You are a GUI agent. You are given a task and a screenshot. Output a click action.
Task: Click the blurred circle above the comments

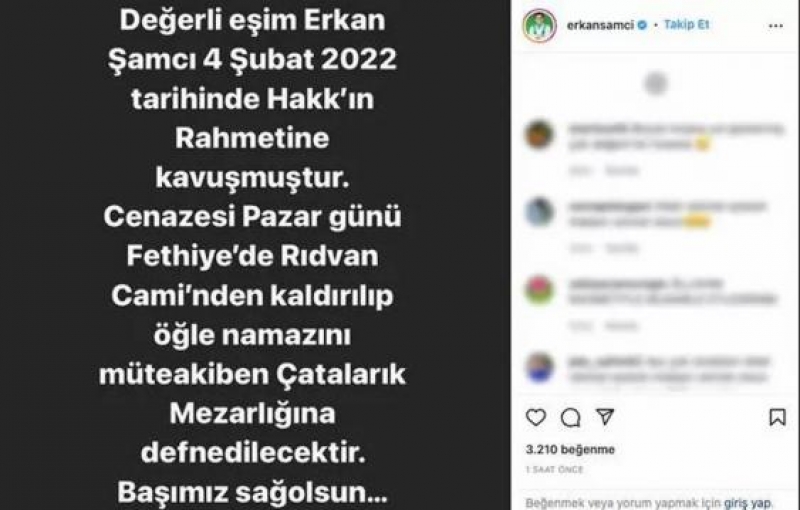coord(656,84)
